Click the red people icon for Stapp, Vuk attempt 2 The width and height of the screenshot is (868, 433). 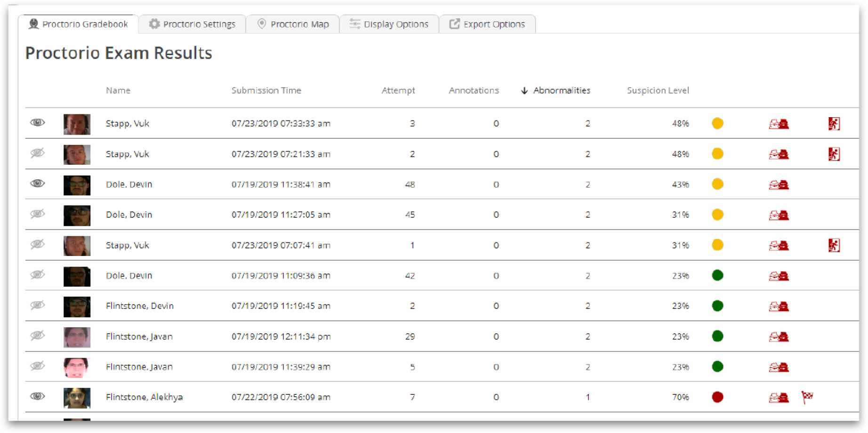click(x=779, y=154)
